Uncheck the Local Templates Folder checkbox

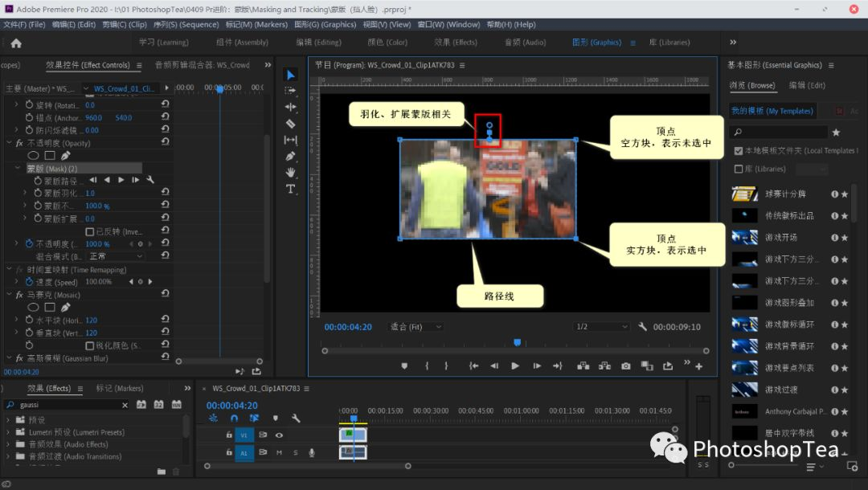point(738,151)
